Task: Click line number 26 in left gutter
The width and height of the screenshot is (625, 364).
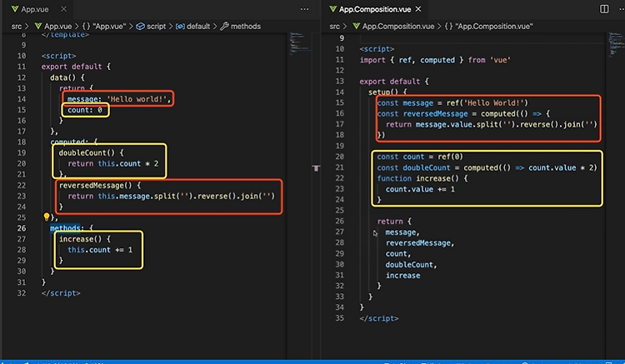Action: tap(21, 228)
